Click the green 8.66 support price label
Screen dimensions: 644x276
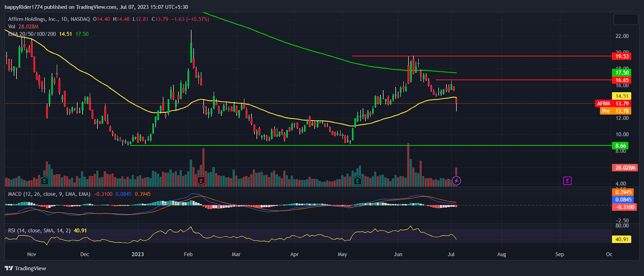pyautogui.click(x=620, y=146)
